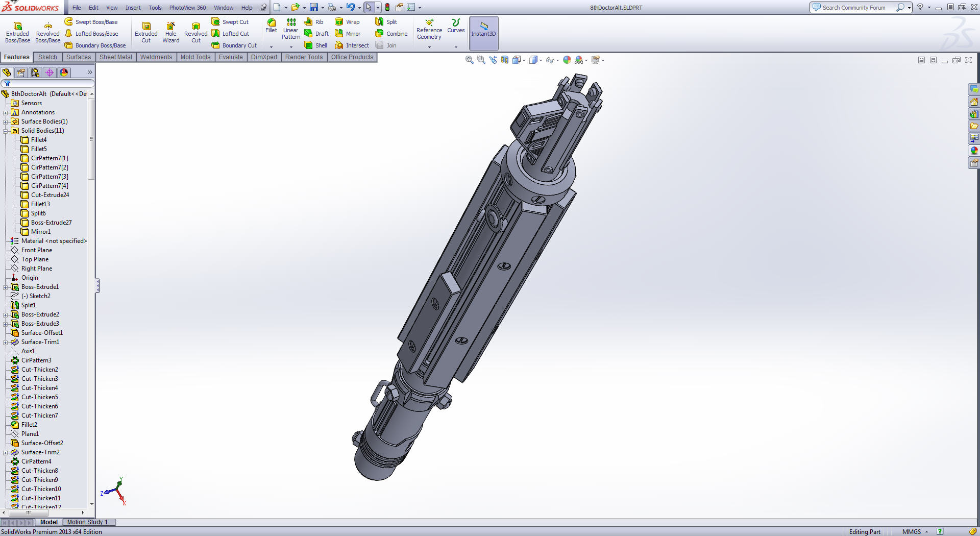Open the PropertyManager tab

click(21, 72)
